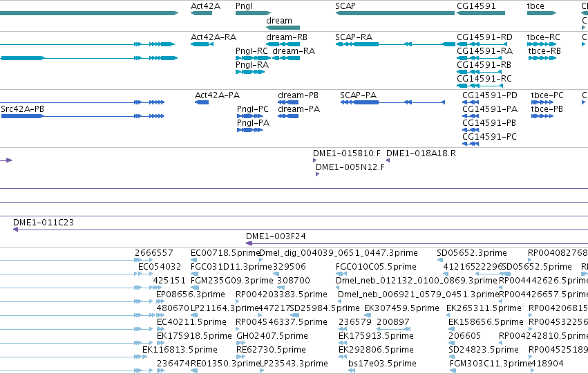Screen dimensions: 588x374
Task: Open the EC00718.5prime EST label
Action: point(225,253)
